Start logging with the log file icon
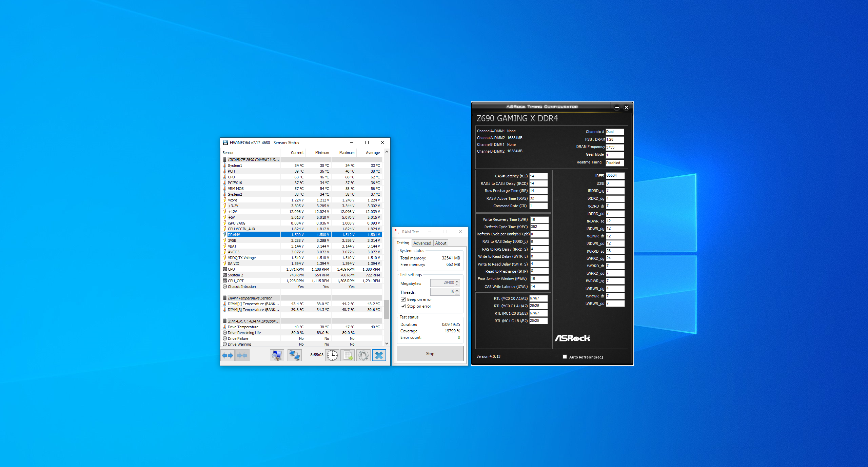This screenshot has width=868, height=467. click(348, 355)
